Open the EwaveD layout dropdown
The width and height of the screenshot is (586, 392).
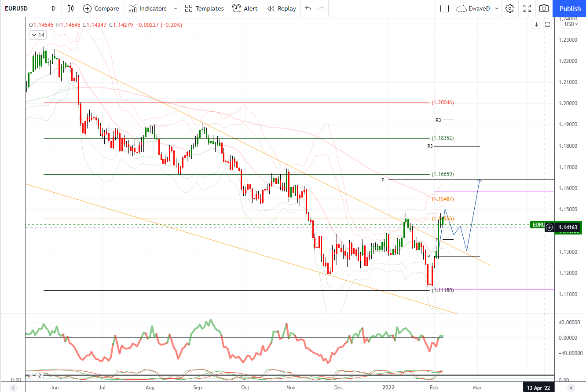coord(478,8)
